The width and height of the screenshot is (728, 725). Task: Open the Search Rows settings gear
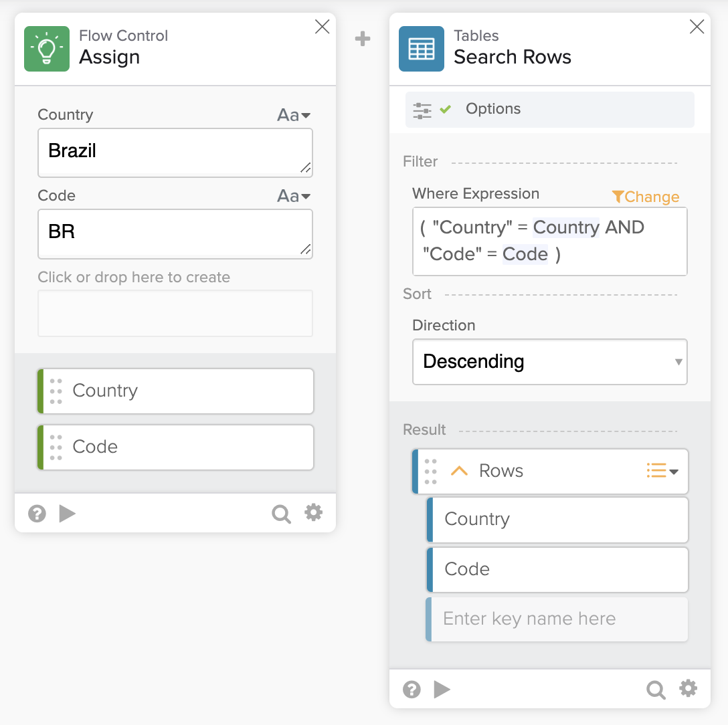[688, 689]
